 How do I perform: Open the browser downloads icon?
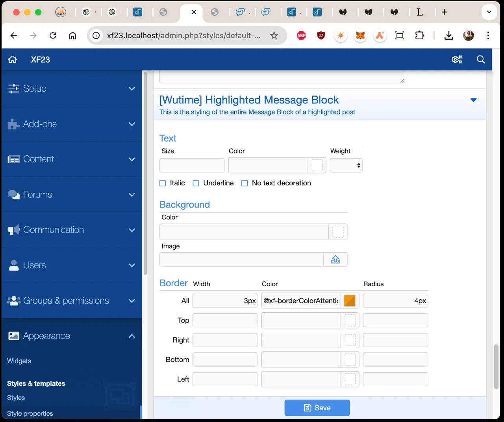click(x=448, y=35)
